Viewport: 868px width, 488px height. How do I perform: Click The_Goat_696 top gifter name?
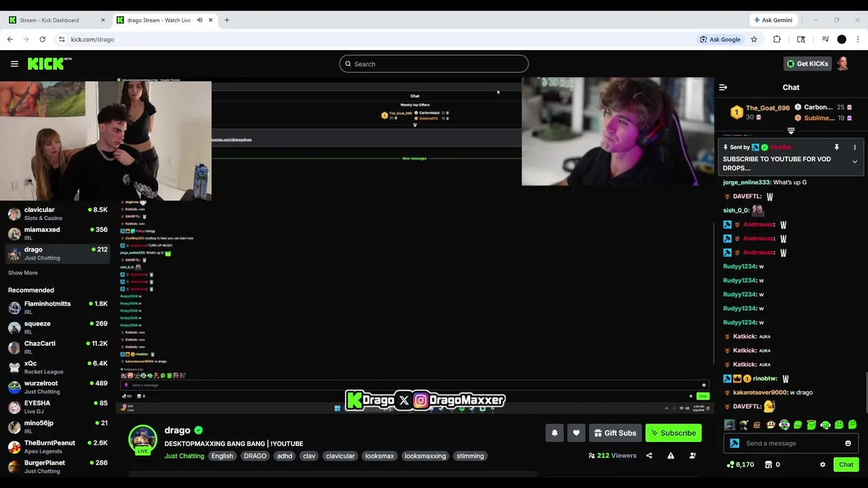pyautogui.click(x=768, y=108)
